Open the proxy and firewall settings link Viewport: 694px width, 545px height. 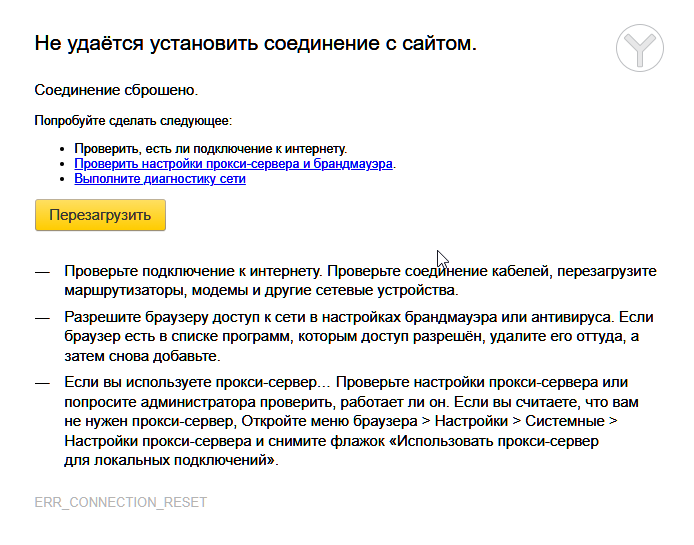point(234,164)
